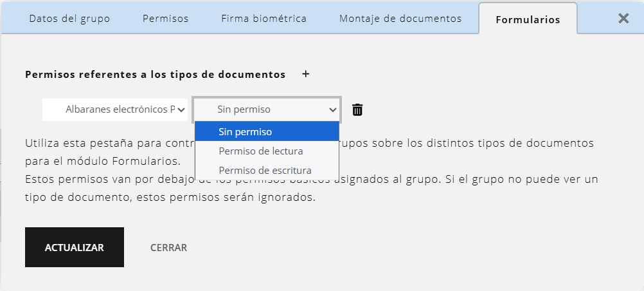This screenshot has width=644, height=291.
Task: Close the dialog with the X icon
Action: point(623,18)
